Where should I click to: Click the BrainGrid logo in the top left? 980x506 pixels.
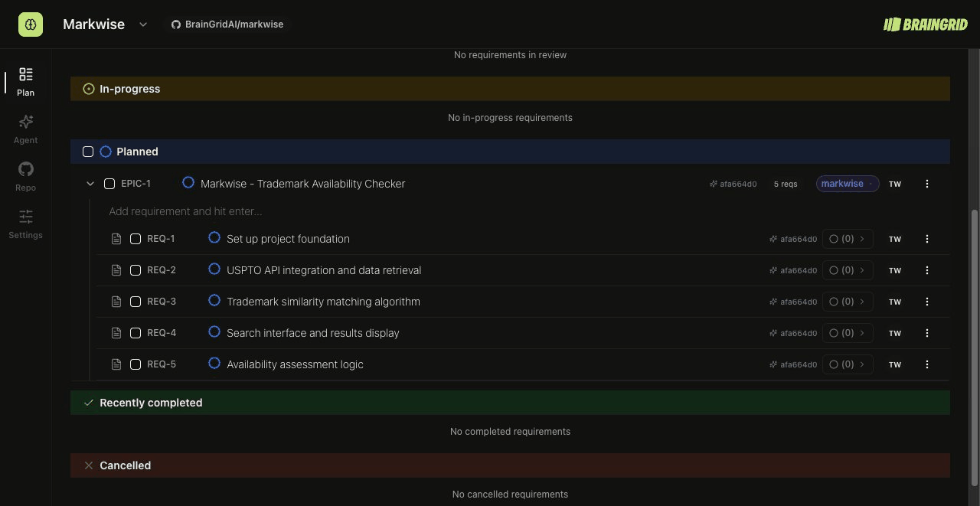tap(31, 24)
